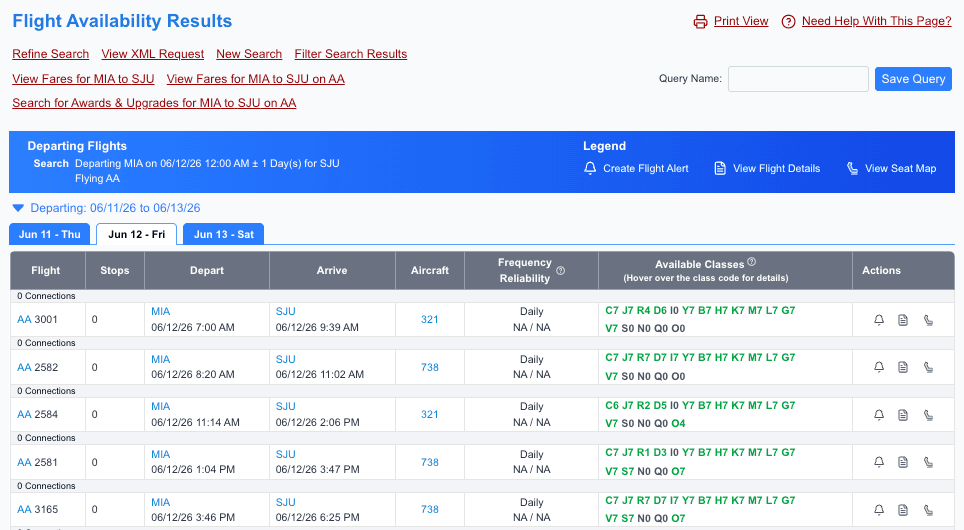Open flight AA 2581 link

[x=24, y=462]
